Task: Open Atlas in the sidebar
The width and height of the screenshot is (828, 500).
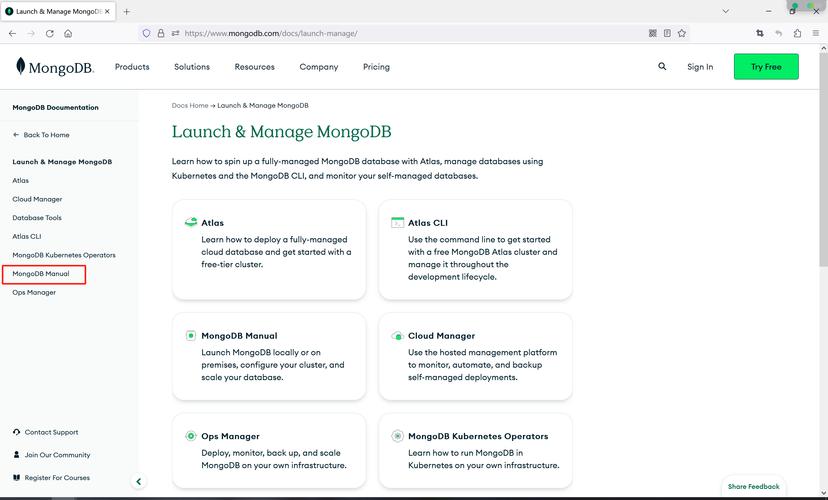Action: click(x=21, y=181)
